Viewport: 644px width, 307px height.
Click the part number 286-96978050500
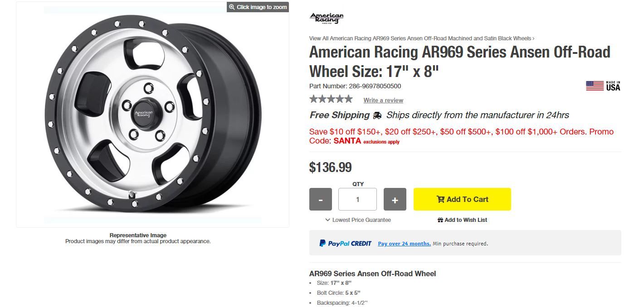coord(375,86)
